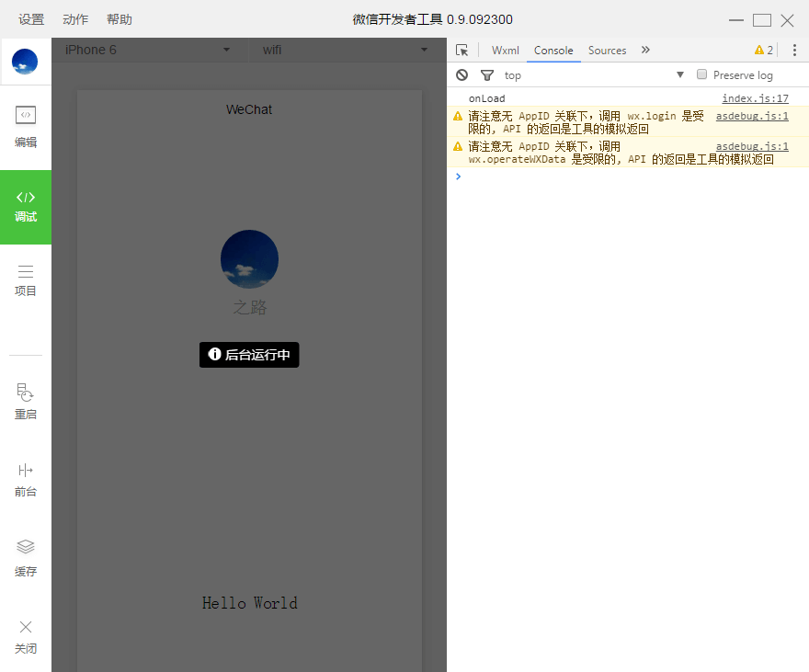Show more devtools tabs chevron

tap(645, 50)
